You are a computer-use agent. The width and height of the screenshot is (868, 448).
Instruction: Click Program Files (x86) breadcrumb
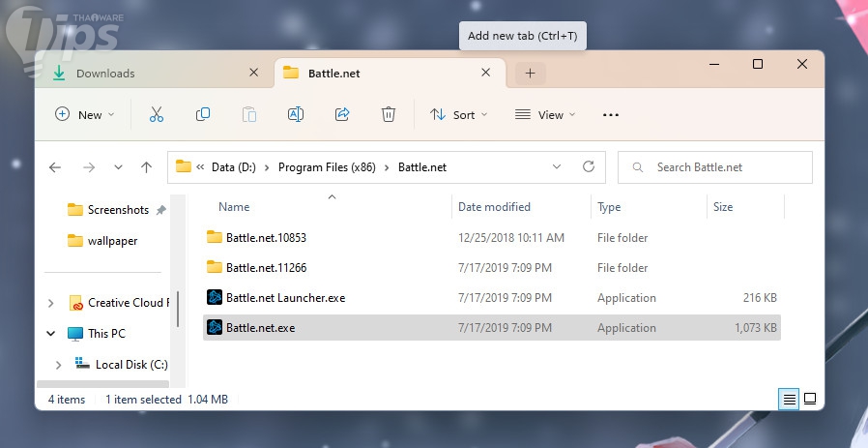(327, 167)
